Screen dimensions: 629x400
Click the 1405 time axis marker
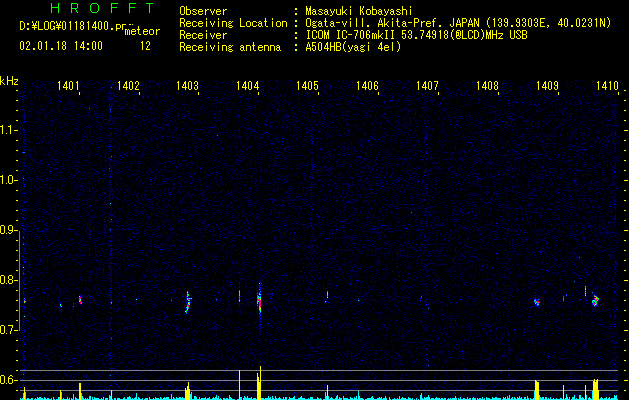(x=307, y=85)
